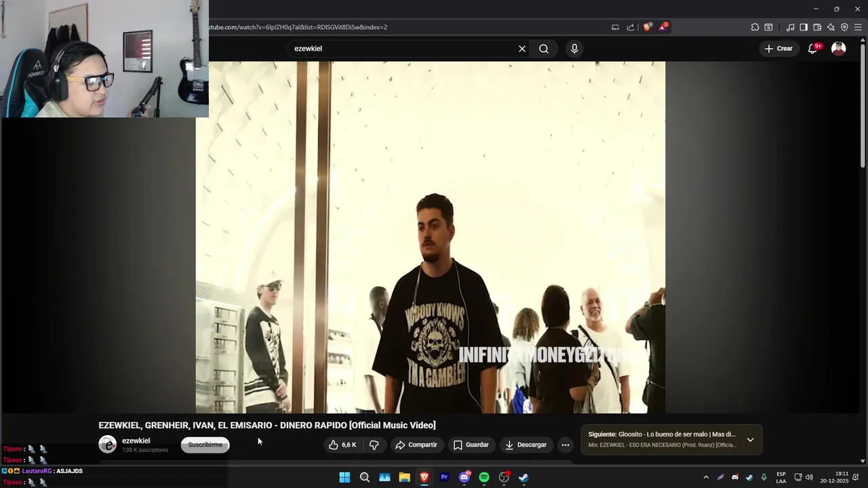Save the video with Guardar
The width and height of the screenshot is (868, 488).
(471, 445)
